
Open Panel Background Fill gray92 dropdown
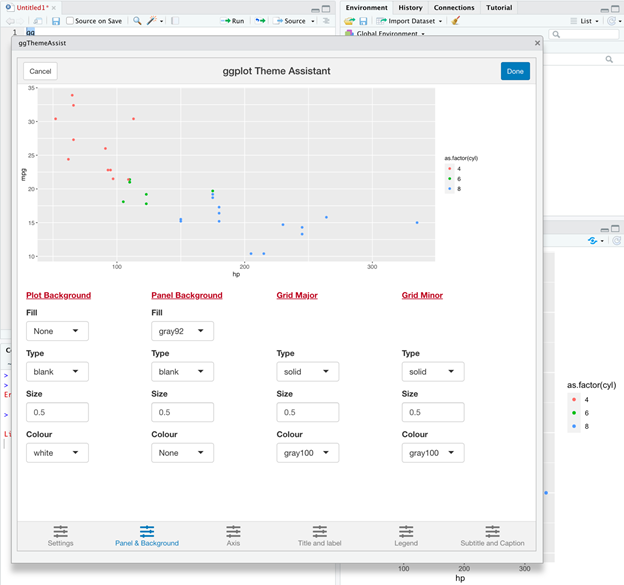tap(182, 331)
